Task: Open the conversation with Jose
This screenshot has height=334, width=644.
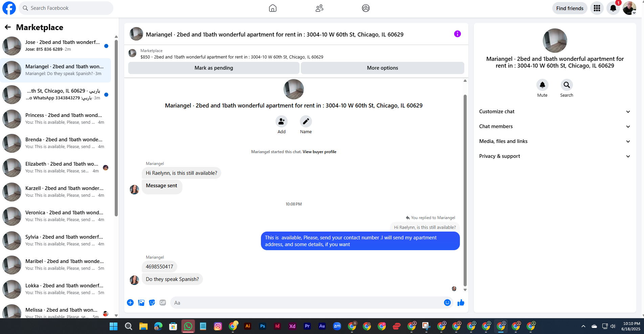Action: click(x=55, y=46)
